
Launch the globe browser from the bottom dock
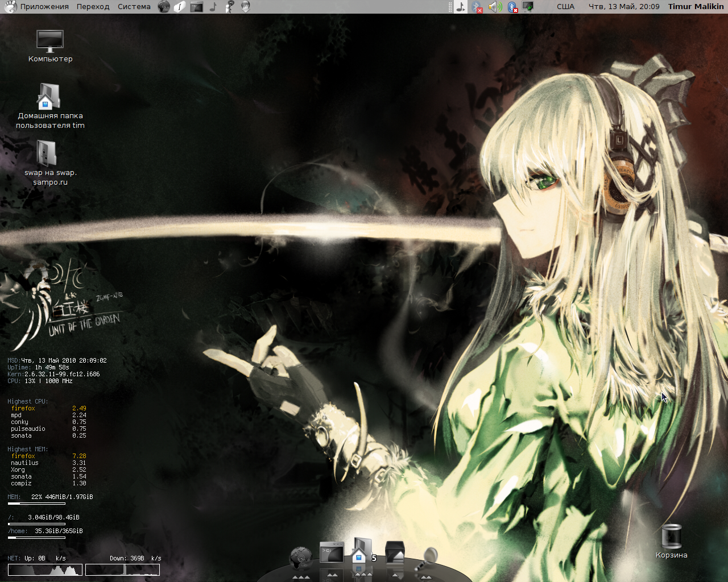(x=301, y=558)
